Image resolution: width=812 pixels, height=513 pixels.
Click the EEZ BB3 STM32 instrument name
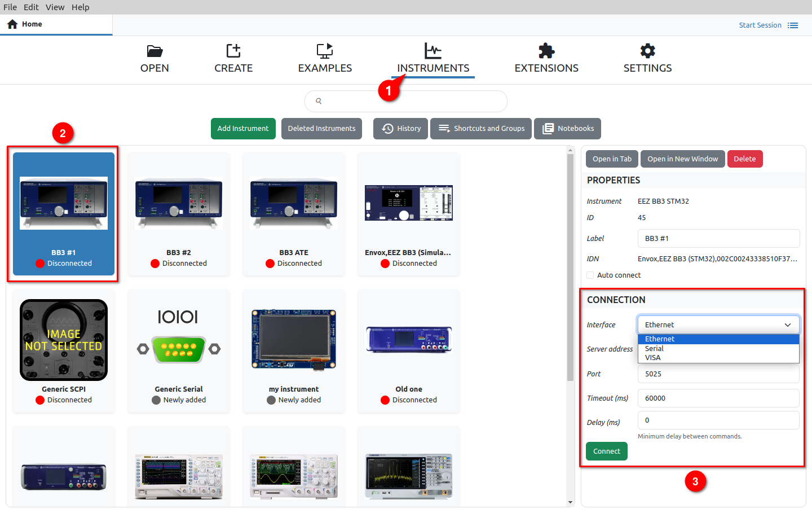click(x=663, y=201)
